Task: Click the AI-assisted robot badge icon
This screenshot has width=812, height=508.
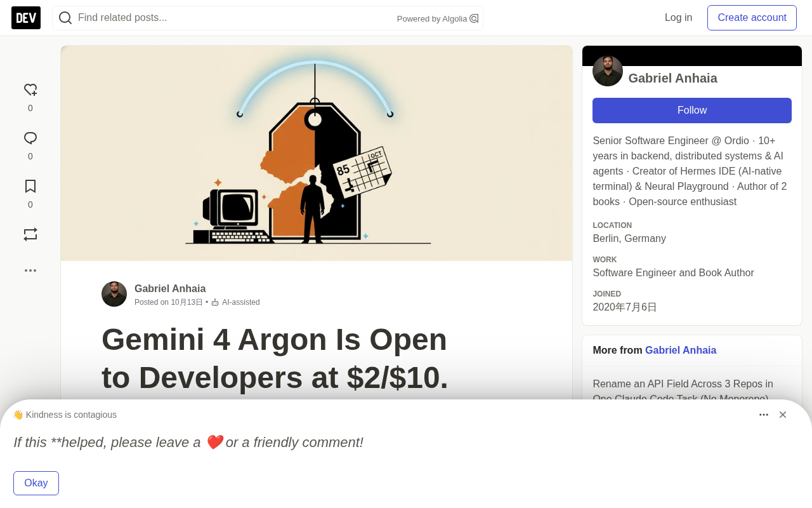Action: pos(215,302)
